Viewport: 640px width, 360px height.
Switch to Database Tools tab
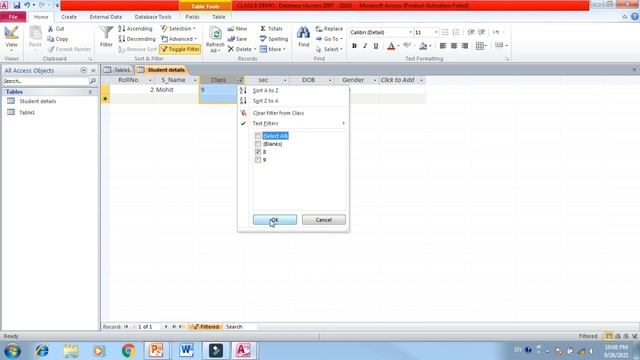153,17
